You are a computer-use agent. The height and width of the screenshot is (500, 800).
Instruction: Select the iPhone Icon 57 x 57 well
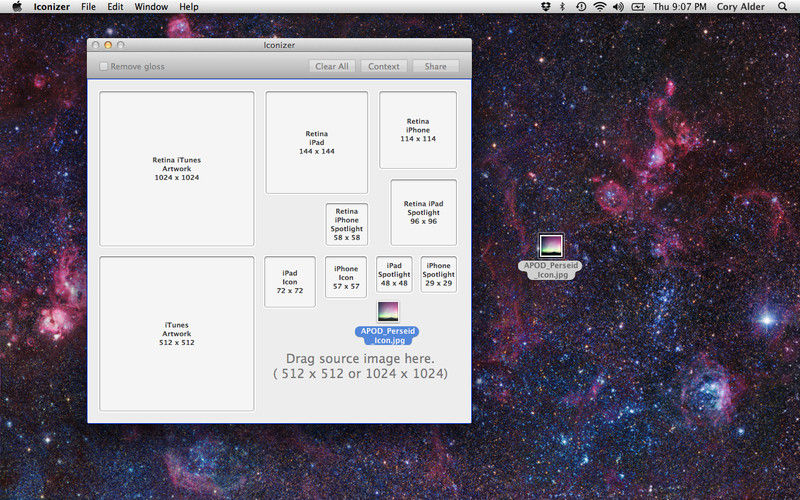(x=346, y=277)
